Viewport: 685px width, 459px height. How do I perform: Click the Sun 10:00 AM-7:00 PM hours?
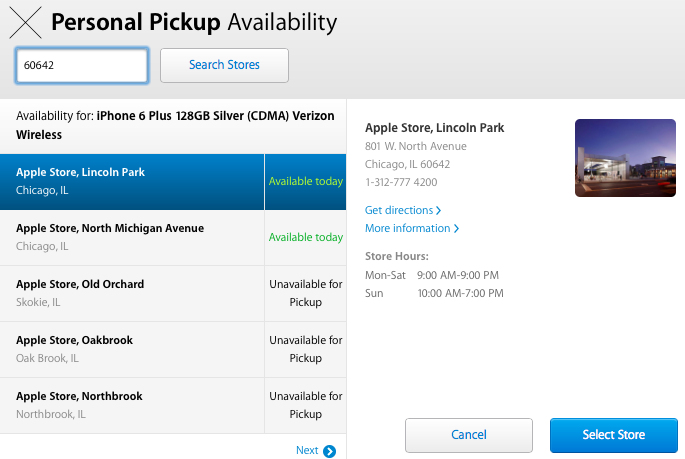(434, 293)
